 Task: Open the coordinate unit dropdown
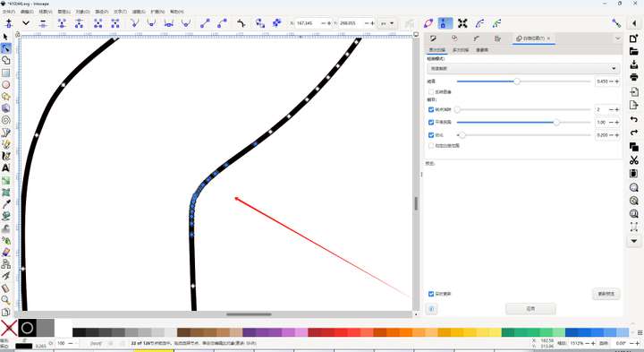click(x=387, y=23)
